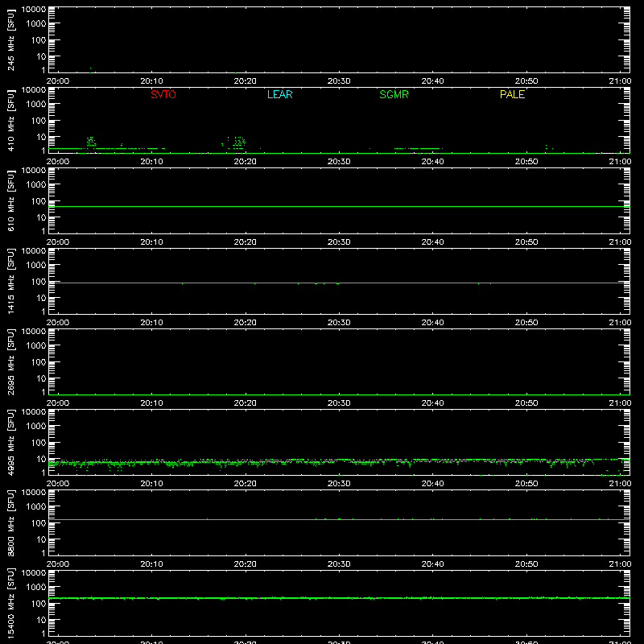
Task: Click 20:00 time label under 610 MHz panel
Action: point(57,242)
